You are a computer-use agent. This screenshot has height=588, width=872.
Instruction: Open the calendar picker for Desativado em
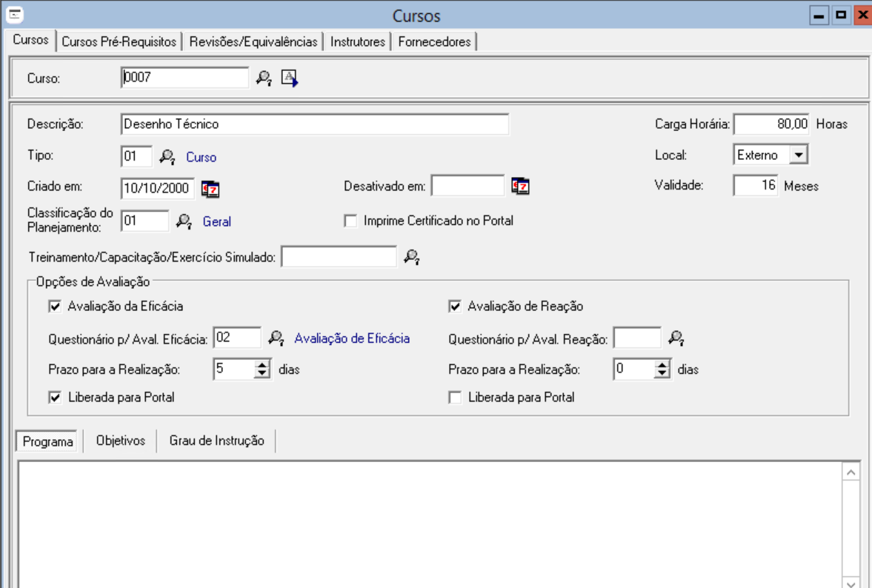[x=520, y=187]
